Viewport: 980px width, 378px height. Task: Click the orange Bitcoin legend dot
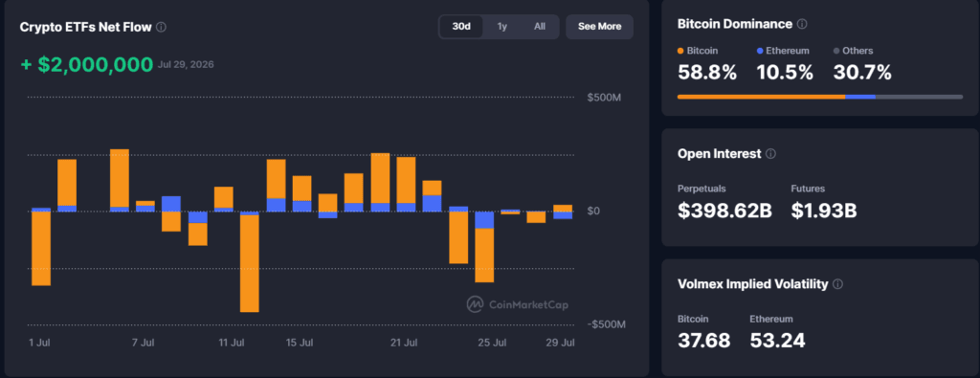coord(680,52)
